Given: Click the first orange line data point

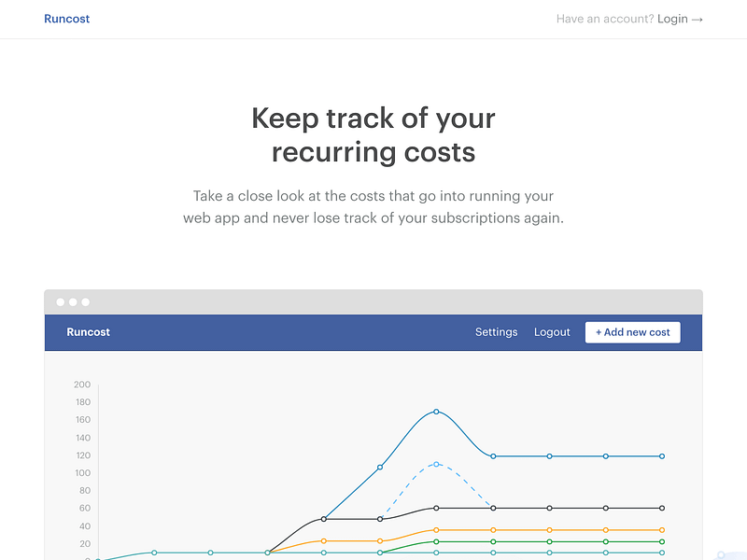Looking at the screenshot, I should click(x=324, y=541).
